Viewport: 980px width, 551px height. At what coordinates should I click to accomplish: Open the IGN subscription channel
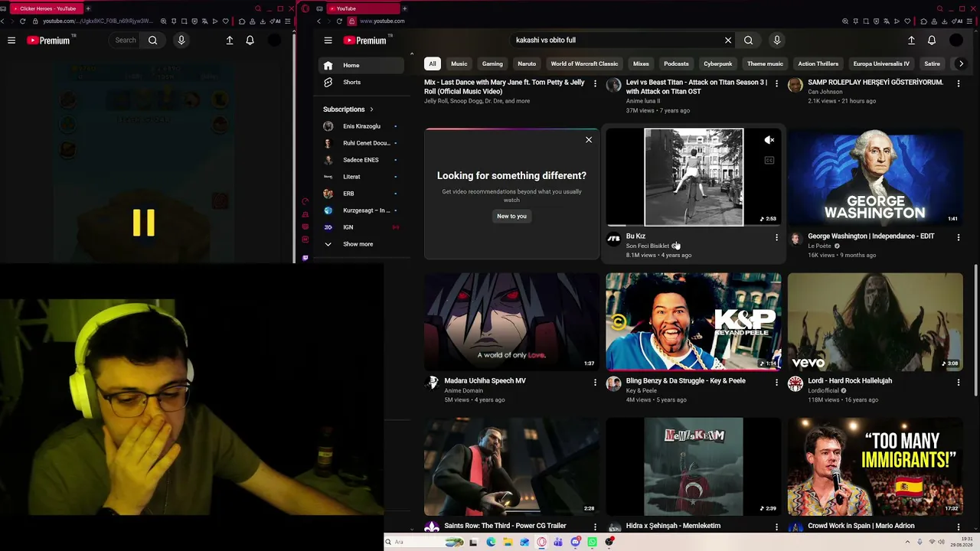pos(362,227)
